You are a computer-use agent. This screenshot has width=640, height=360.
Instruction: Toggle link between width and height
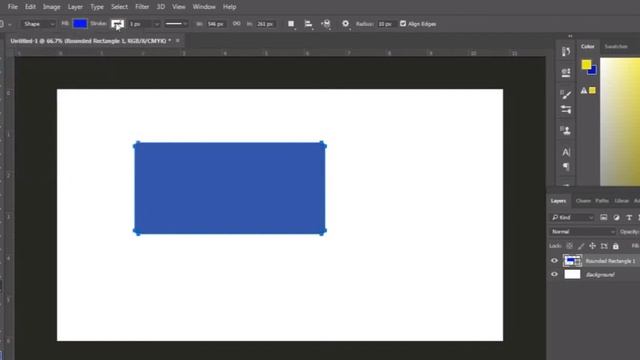tap(236, 24)
